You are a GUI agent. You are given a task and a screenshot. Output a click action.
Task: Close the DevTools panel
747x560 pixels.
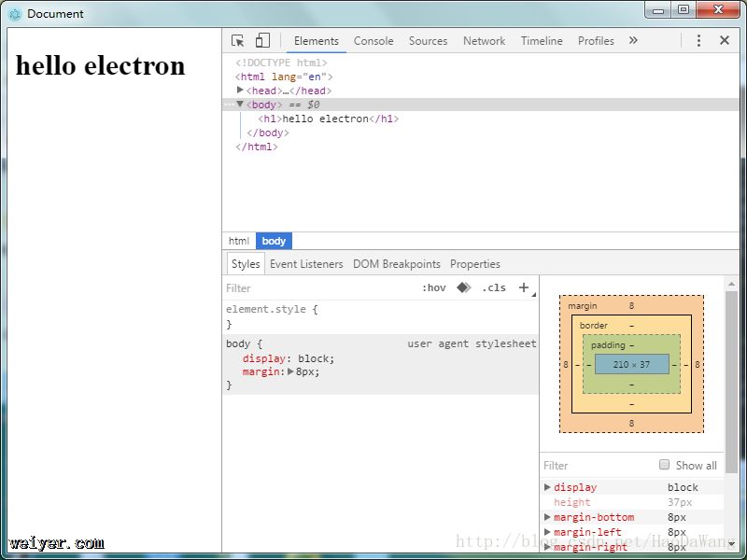click(x=725, y=40)
